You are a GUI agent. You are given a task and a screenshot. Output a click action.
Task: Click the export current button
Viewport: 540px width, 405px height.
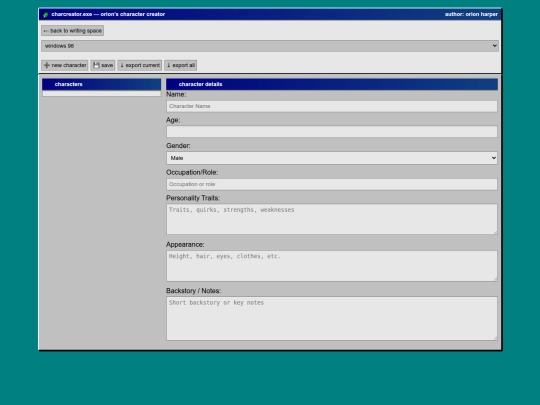click(139, 65)
